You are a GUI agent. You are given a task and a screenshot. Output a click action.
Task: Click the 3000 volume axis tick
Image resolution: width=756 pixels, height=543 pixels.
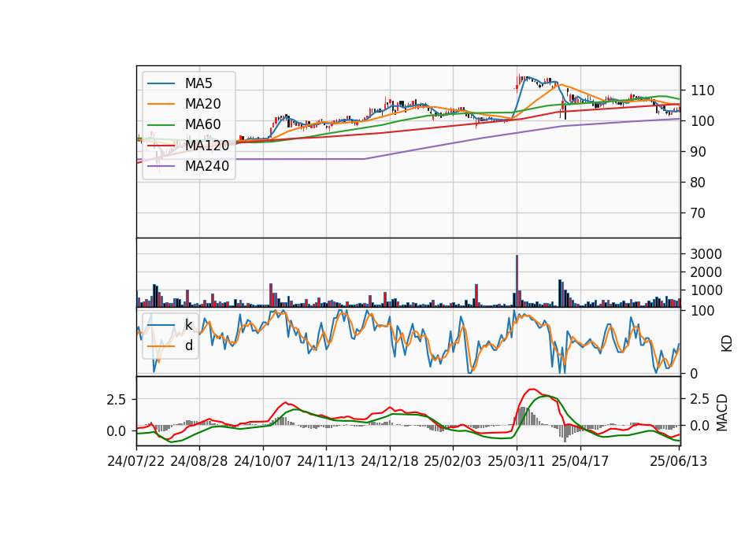pos(706,254)
